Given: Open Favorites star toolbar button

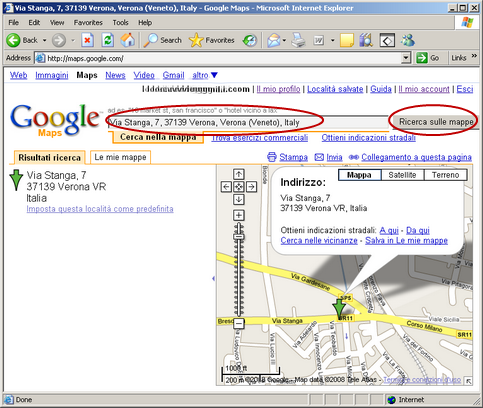Looking at the screenshot, I should (212, 40).
